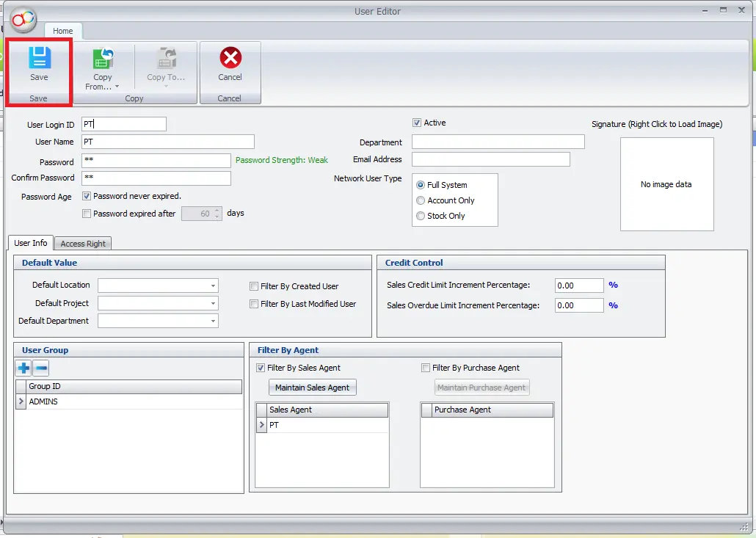Select the Home ribbon tab
This screenshot has height=538, width=756.
tap(62, 31)
